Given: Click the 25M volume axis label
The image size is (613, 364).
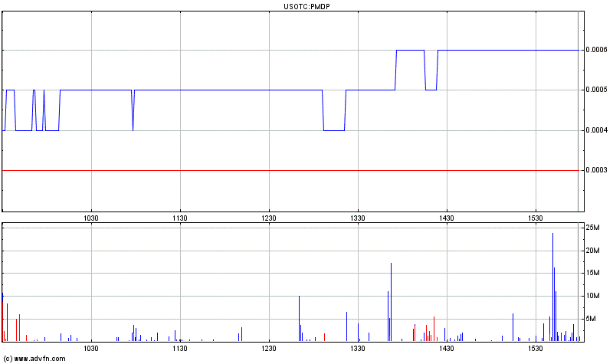Looking at the screenshot, I should [x=592, y=228].
